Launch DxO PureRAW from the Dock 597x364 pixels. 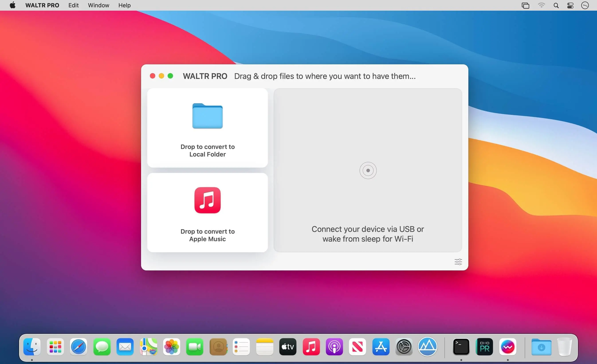[484, 347]
